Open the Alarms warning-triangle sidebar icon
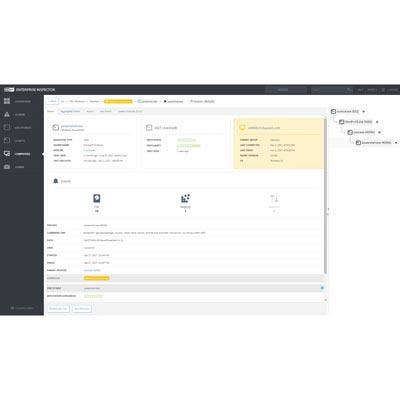This screenshot has height=400, width=400. [x=7, y=114]
